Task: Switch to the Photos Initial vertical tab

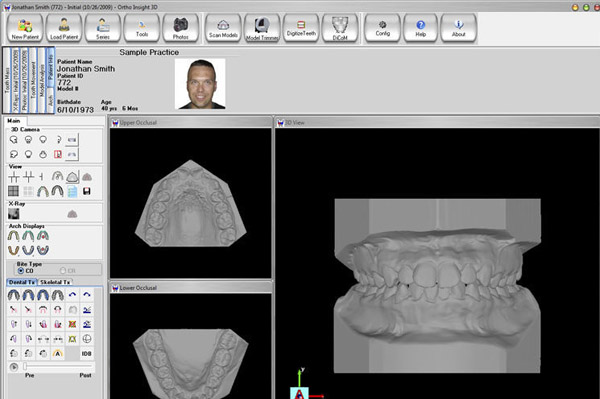Action: point(24,80)
